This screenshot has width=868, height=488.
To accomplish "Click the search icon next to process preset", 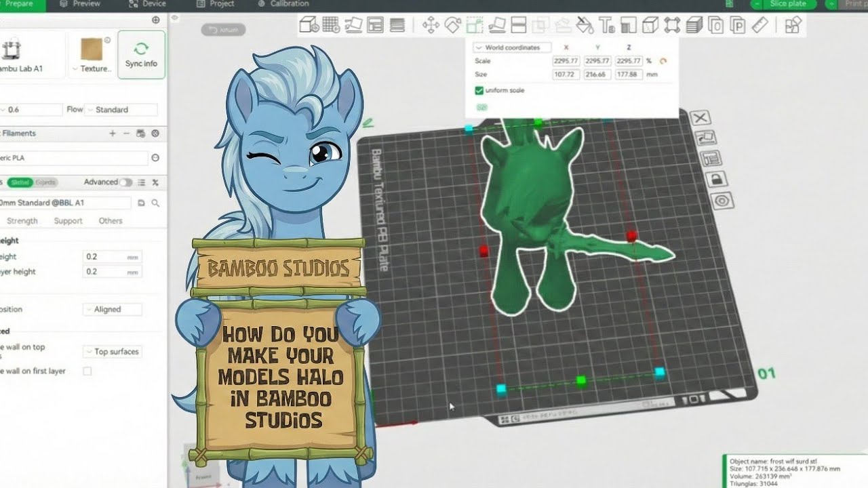I will tap(155, 203).
